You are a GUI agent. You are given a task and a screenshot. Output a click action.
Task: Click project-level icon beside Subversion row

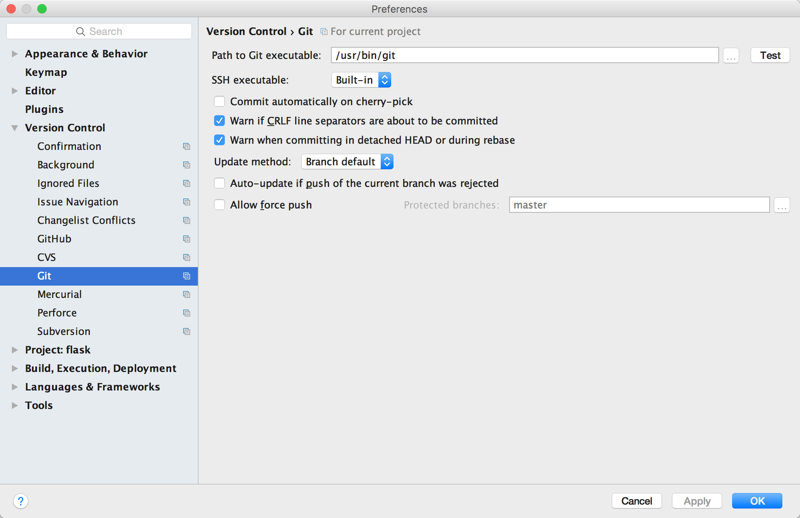(186, 332)
